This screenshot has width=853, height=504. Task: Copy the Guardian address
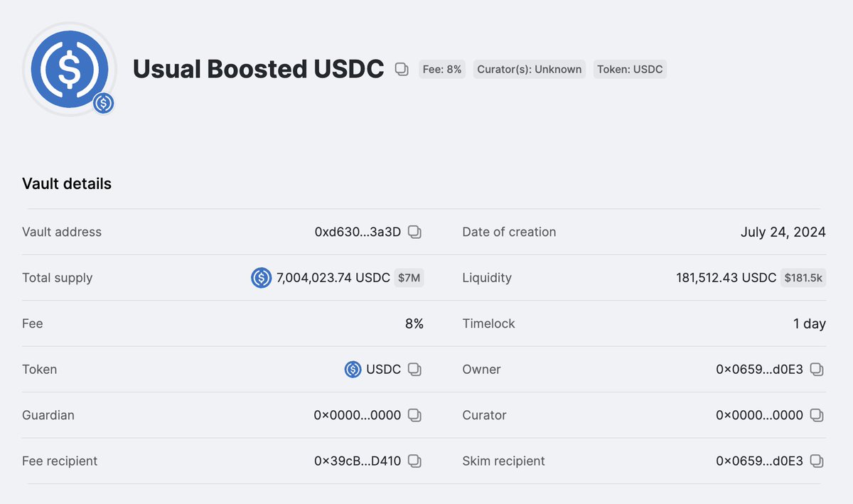[x=415, y=415]
